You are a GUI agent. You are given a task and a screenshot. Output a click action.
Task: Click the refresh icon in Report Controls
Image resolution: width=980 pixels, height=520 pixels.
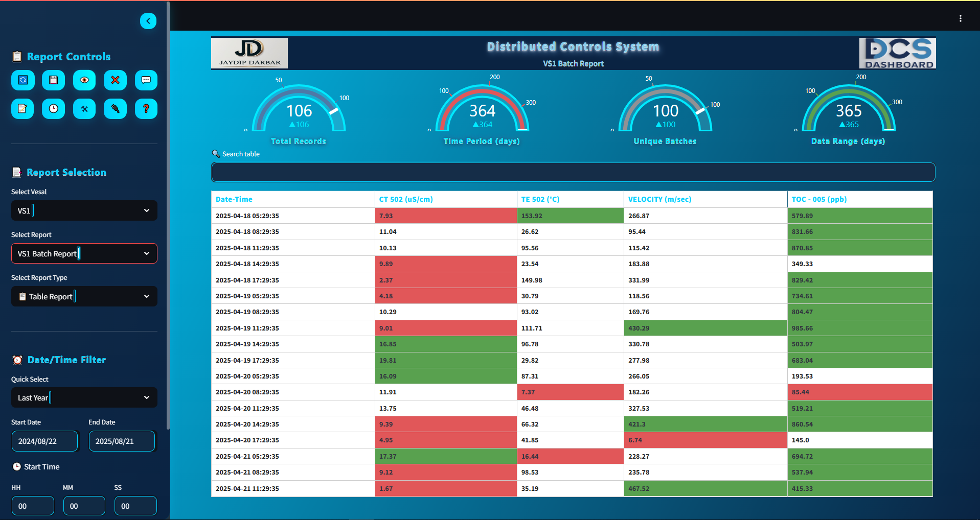coord(23,80)
